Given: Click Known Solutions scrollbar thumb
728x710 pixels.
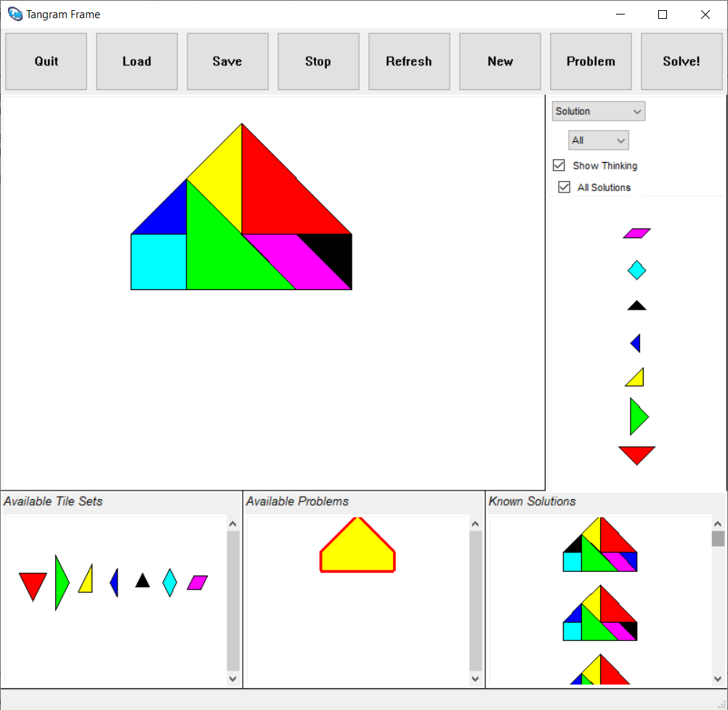Looking at the screenshot, I should point(718,538).
